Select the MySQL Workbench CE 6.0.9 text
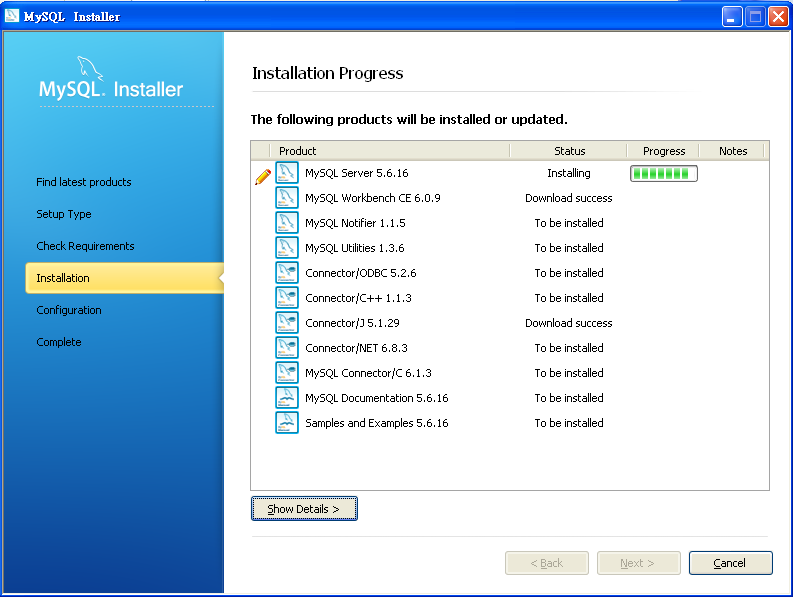 pos(373,198)
